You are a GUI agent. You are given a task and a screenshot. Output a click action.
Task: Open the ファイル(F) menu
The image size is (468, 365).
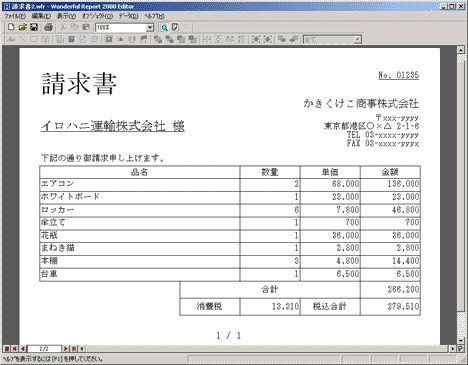(x=15, y=16)
